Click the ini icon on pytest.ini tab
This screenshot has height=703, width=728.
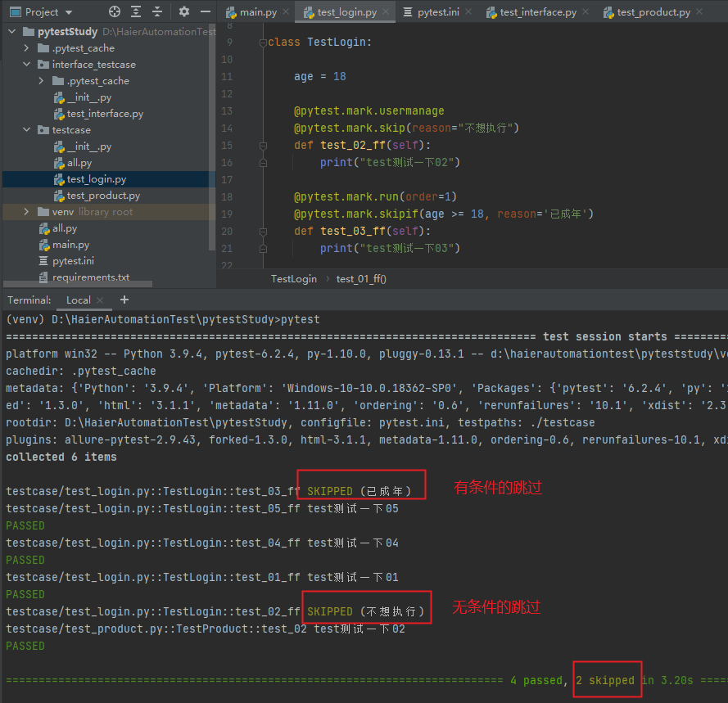[408, 12]
